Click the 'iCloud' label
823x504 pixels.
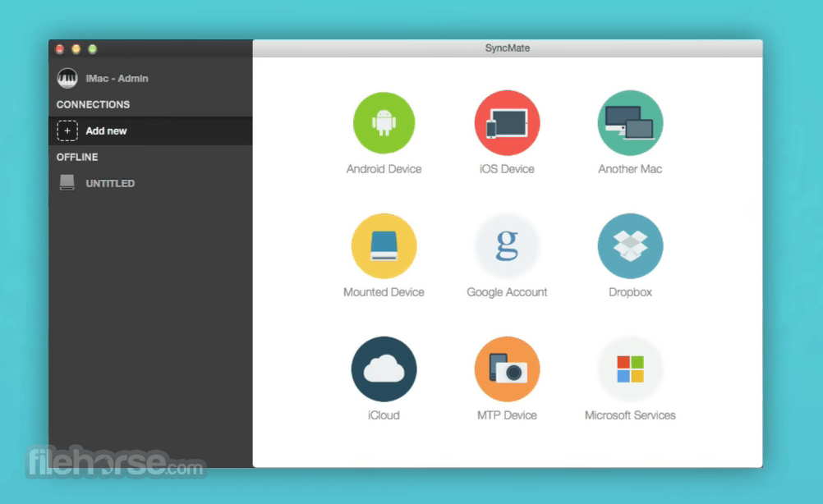384,415
